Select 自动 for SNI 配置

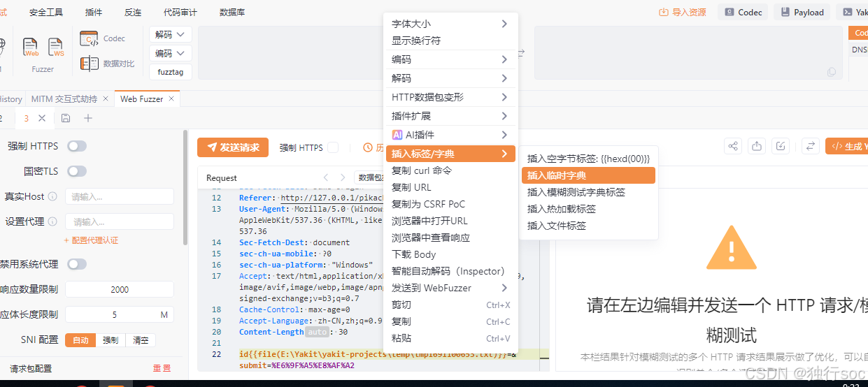(x=80, y=340)
